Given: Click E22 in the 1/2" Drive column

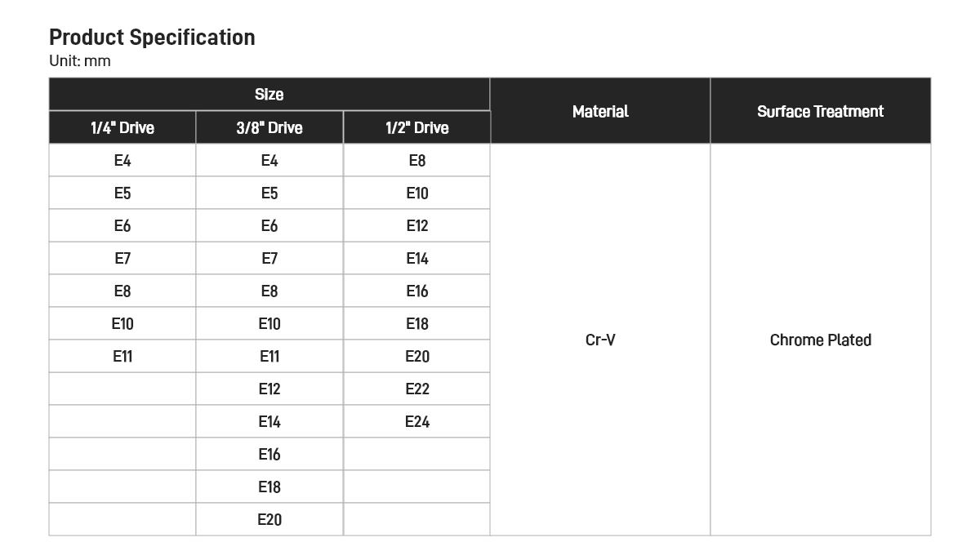Looking at the screenshot, I should (416, 389).
